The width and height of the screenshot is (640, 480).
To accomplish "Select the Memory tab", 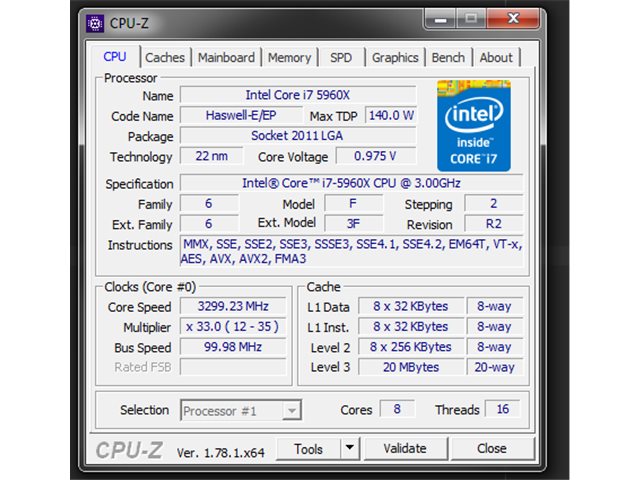I will [289, 58].
